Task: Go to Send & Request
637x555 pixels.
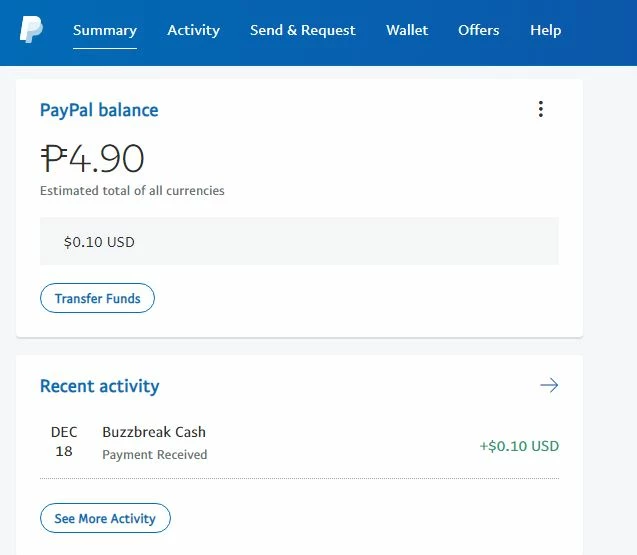Action: point(303,30)
